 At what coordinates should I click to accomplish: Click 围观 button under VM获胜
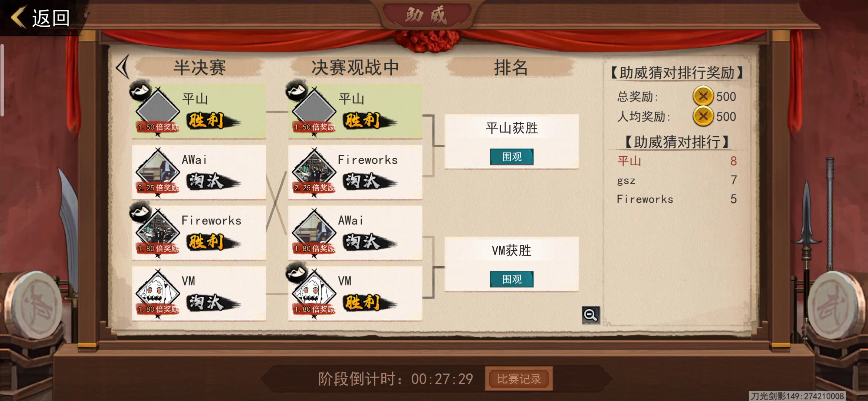[x=512, y=279]
